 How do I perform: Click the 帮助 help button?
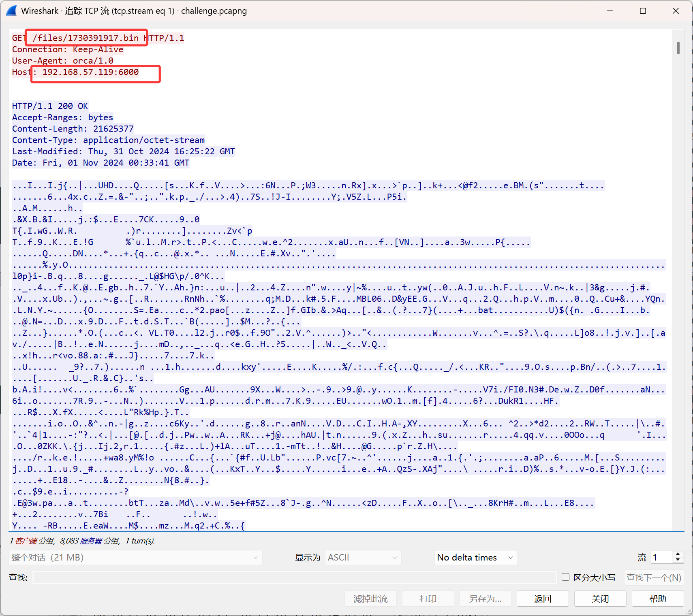point(658,599)
